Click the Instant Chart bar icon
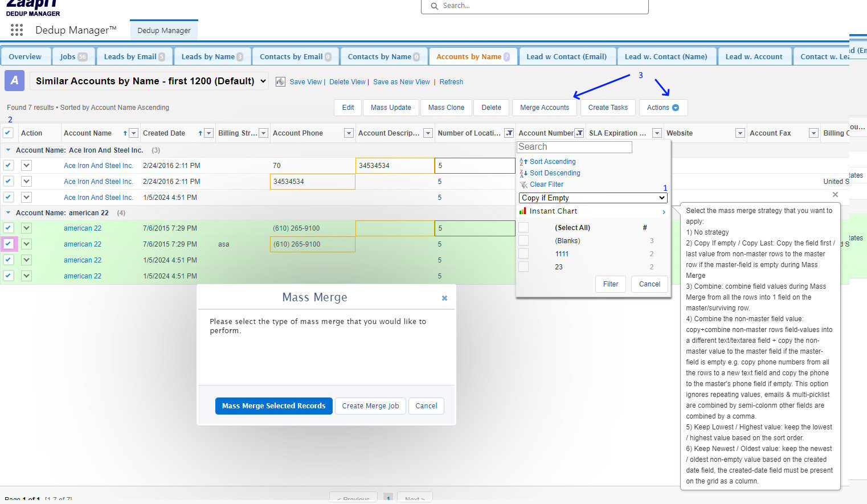Viewport: 867px width, 504px height. tap(522, 211)
